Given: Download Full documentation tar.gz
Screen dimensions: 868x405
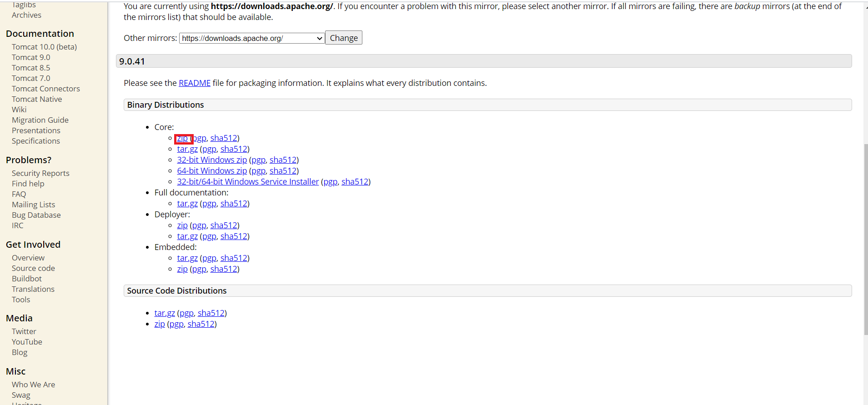Looking at the screenshot, I should pos(187,204).
